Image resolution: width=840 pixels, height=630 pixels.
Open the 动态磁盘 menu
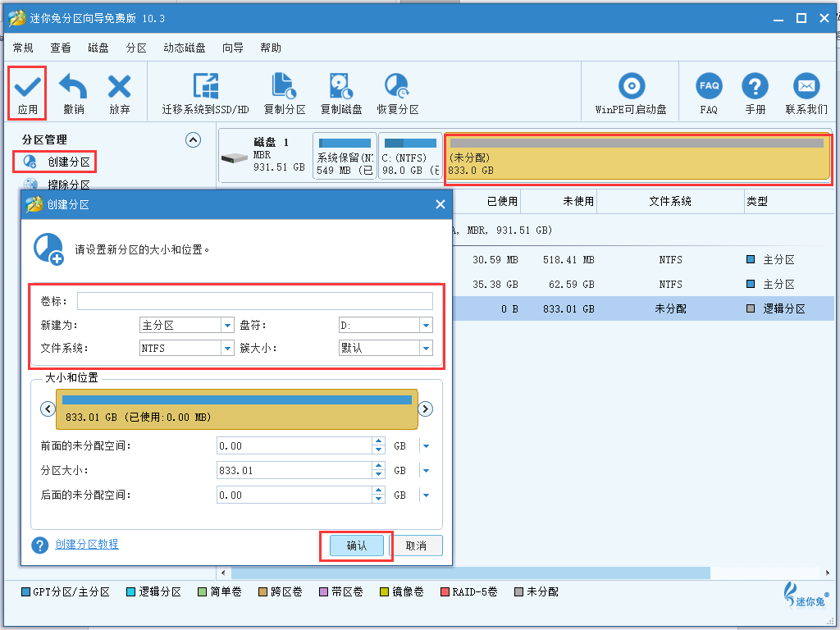coord(185,48)
